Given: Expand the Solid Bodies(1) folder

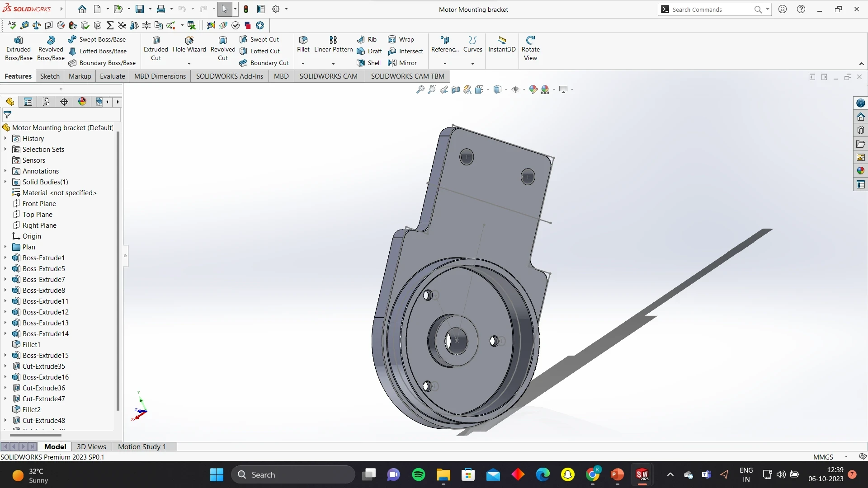Looking at the screenshot, I should pos(5,182).
